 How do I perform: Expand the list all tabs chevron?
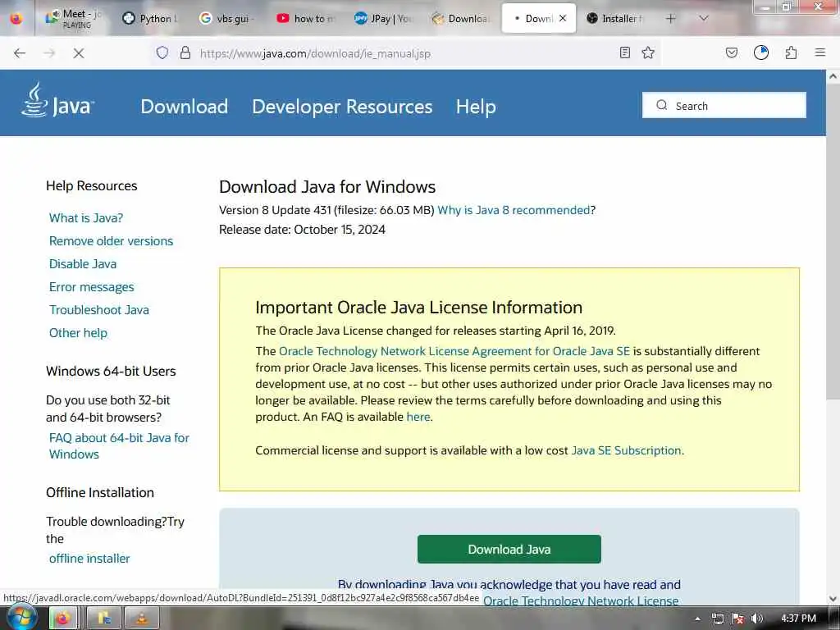pyautogui.click(x=704, y=18)
